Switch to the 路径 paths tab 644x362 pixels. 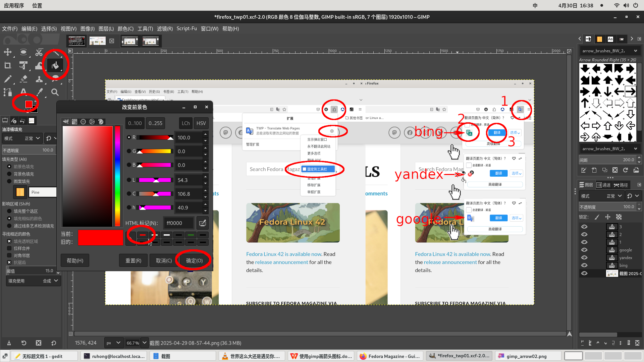point(621,185)
